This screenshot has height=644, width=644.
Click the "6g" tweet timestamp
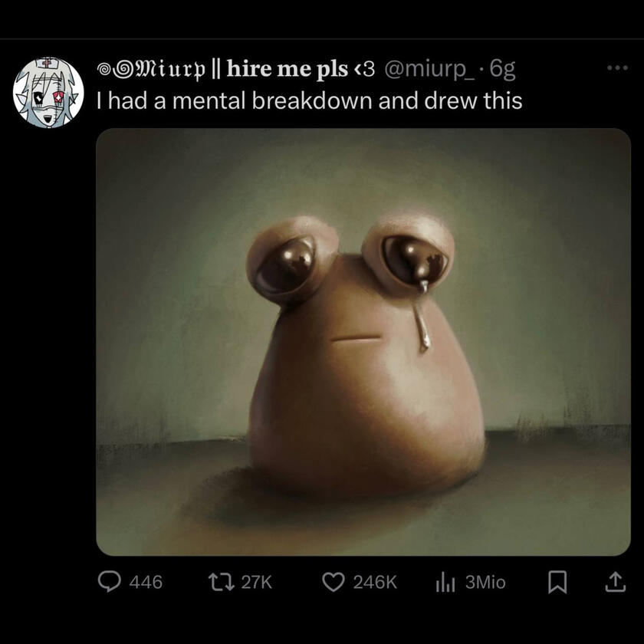(x=501, y=70)
